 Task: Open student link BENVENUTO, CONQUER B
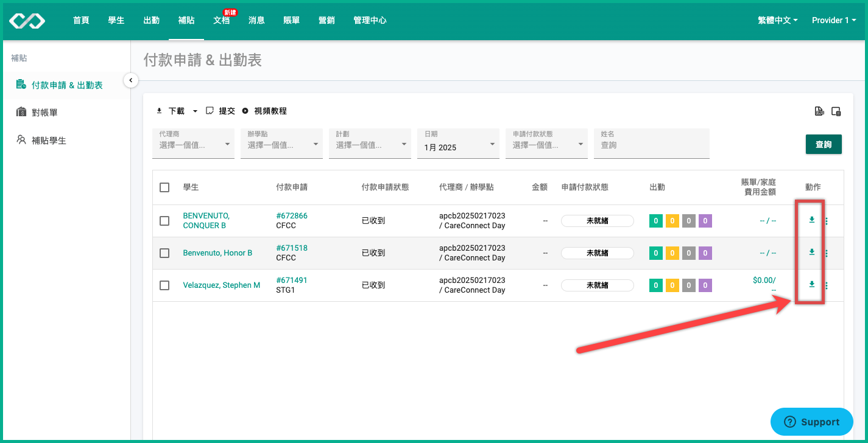206,221
